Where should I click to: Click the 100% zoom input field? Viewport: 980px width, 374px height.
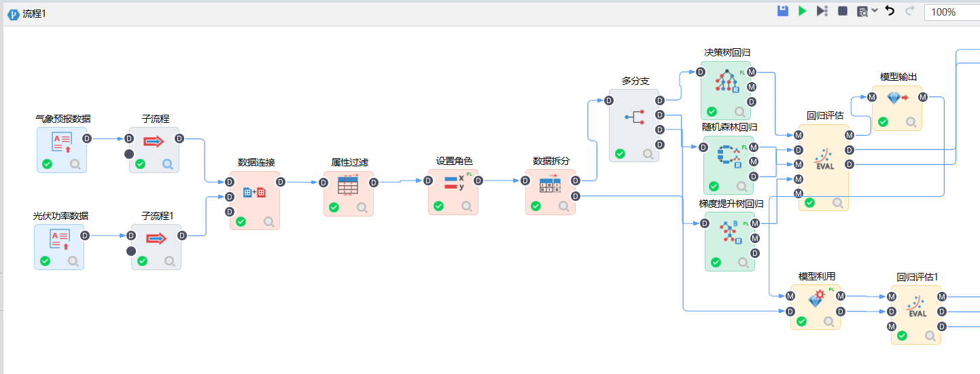click(950, 12)
